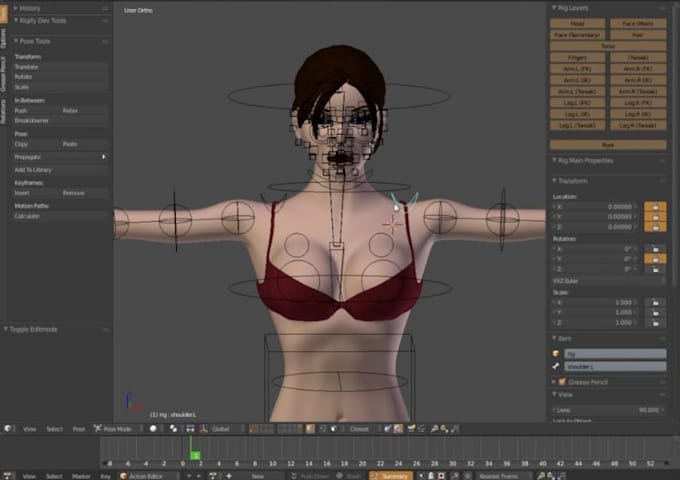Click the Y rotation lock icon
The width and height of the screenshot is (680, 480).
coord(655,259)
